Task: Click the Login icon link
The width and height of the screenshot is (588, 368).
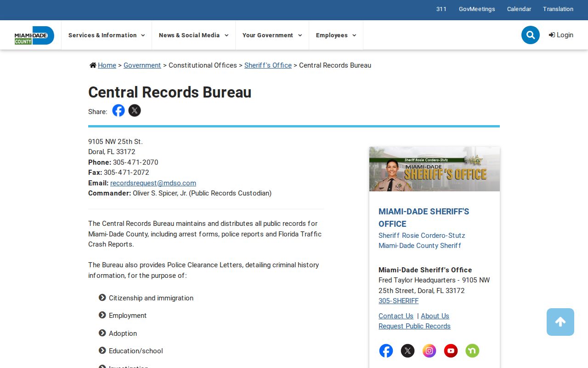Action: (561, 35)
